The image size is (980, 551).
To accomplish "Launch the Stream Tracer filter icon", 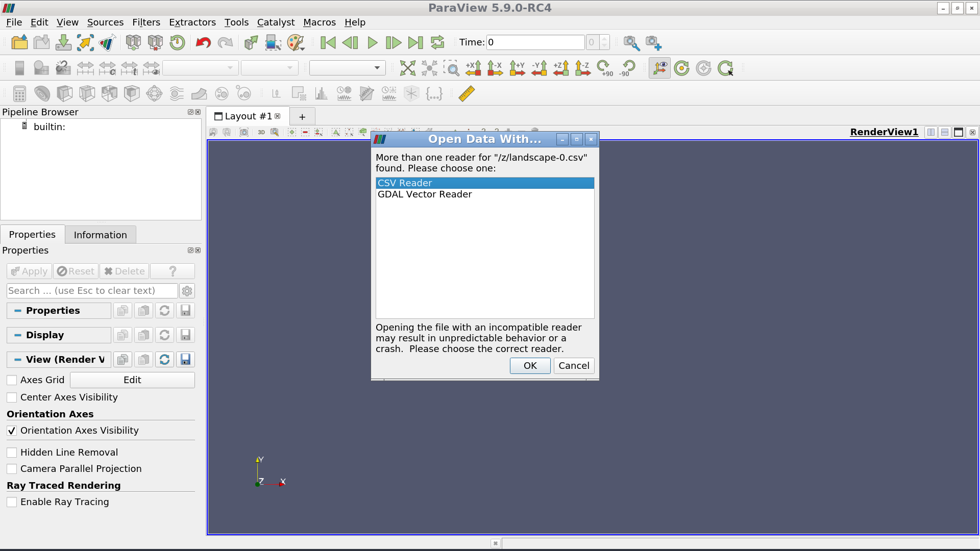I will point(177,93).
